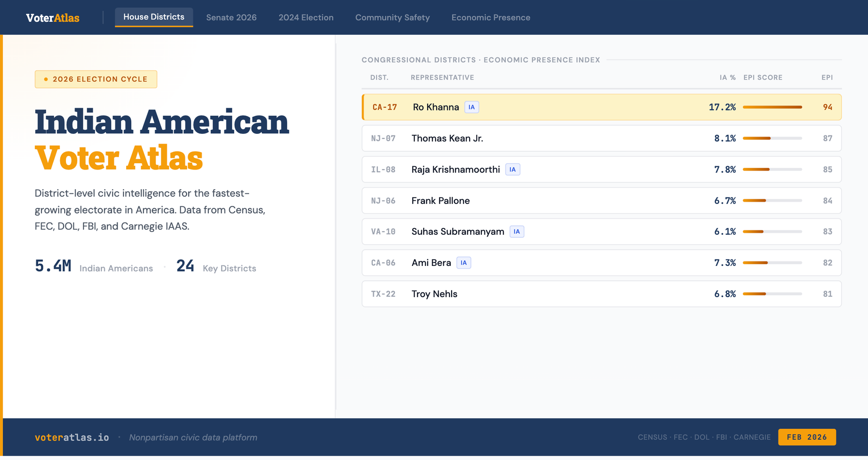Click the orange dot in 2026 Election Cycle badge

tap(45, 79)
